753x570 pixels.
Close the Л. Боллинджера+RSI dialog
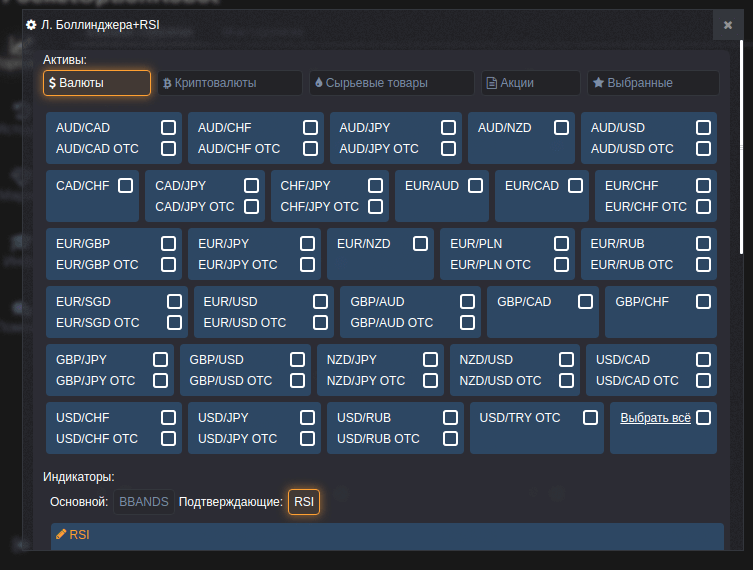click(728, 25)
